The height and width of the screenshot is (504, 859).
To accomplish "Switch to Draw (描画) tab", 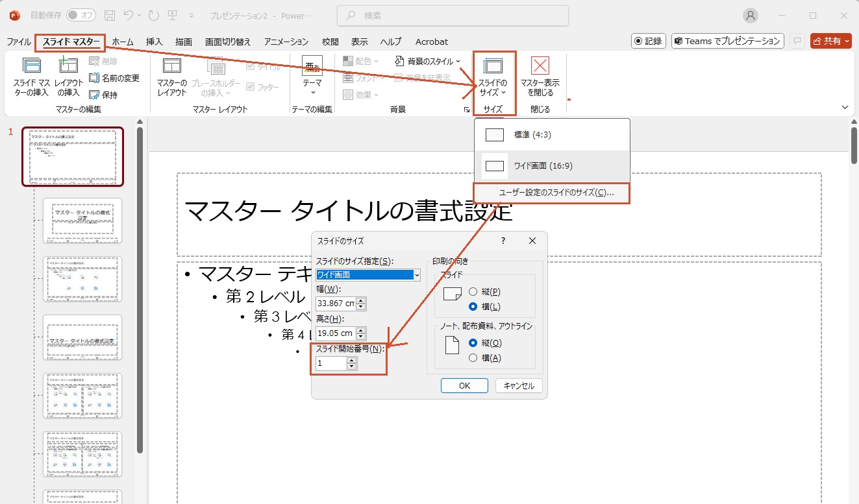I will click(184, 42).
